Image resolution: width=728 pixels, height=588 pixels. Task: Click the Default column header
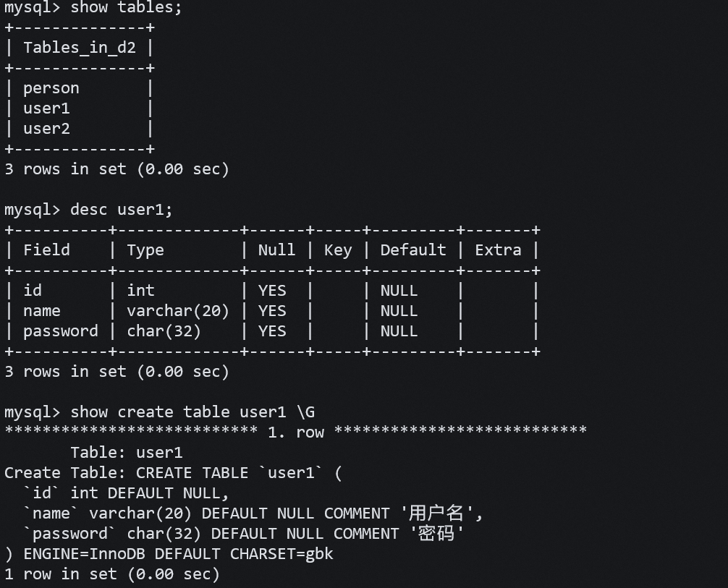(x=412, y=250)
